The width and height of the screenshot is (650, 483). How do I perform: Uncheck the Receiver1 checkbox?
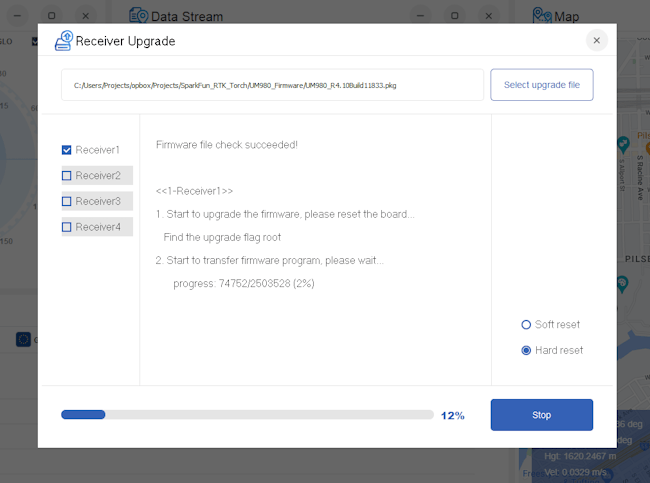pyautogui.click(x=67, y=150)
